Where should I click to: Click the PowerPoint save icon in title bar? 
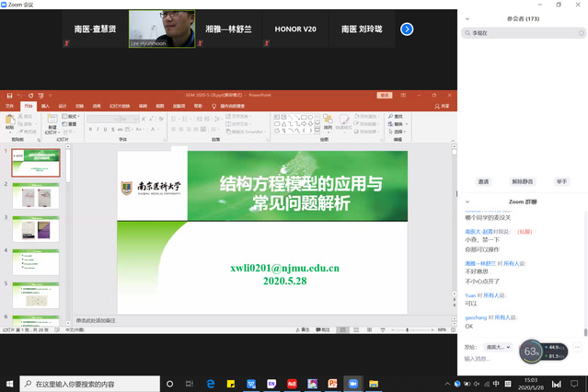tap(9, 95)
